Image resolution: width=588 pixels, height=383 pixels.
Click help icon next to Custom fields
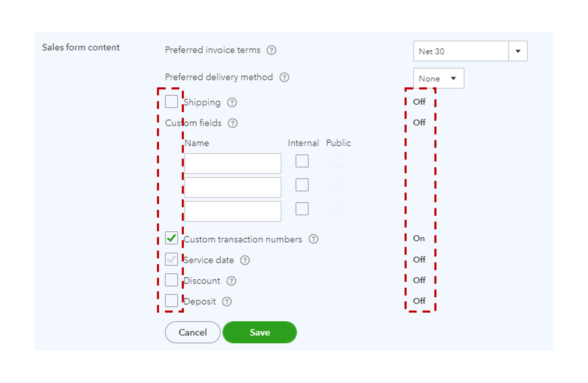pyautogui.click(x=233, y=123)
